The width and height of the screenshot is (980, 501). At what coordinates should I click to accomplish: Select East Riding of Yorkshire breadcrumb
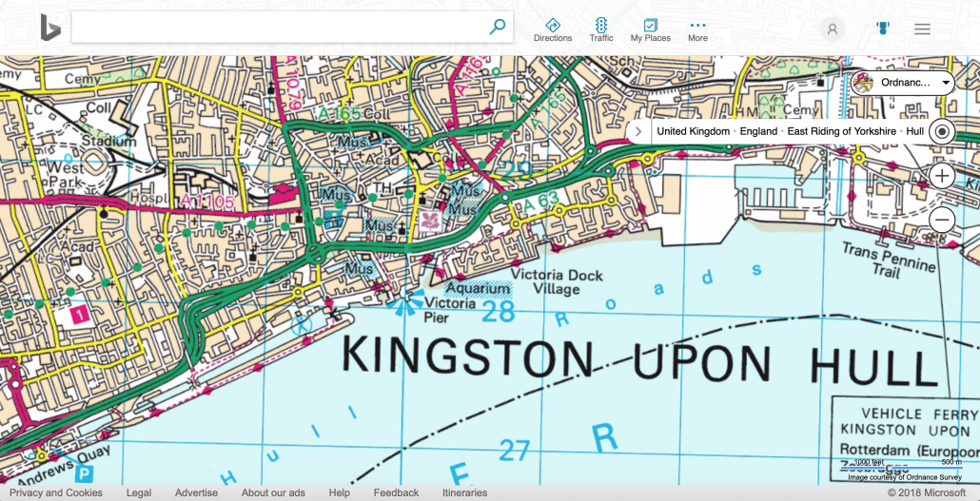(x=842, y=131)
